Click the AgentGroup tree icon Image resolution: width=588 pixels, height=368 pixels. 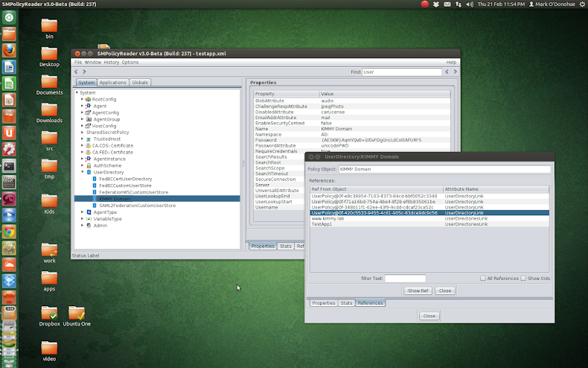point(89,119)
